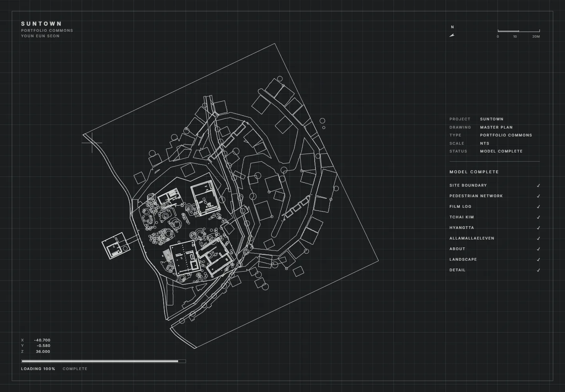565x392 pixels.
Task: Open the DETAIL item
Action: (x=457, y=270)
